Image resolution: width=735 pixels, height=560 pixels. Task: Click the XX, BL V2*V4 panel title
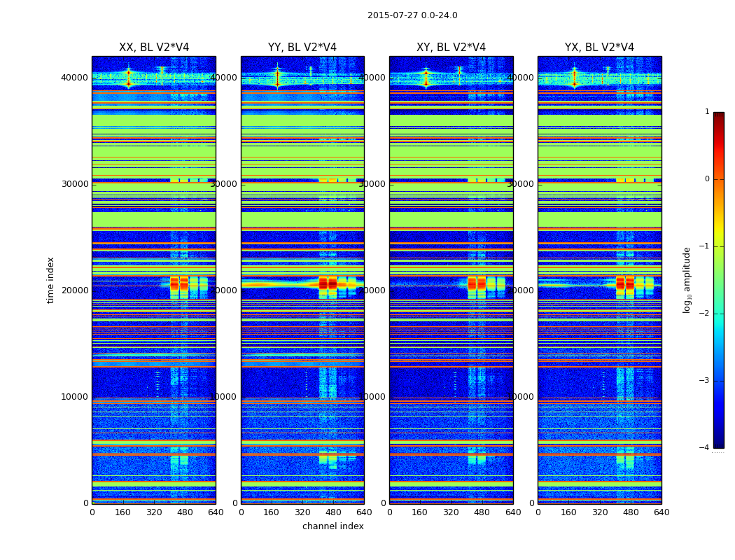(154, 48)
